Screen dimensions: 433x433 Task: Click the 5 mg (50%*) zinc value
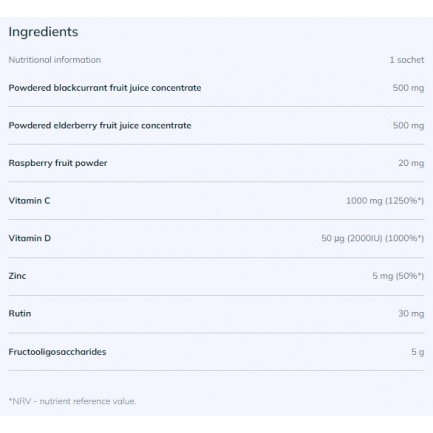point(398,276)
